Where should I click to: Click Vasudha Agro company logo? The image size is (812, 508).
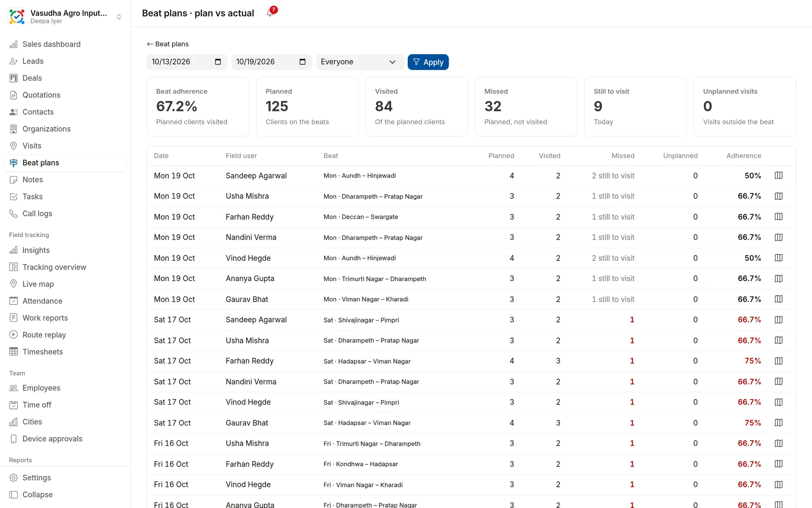pyautogui.click(x=17, y=17)
